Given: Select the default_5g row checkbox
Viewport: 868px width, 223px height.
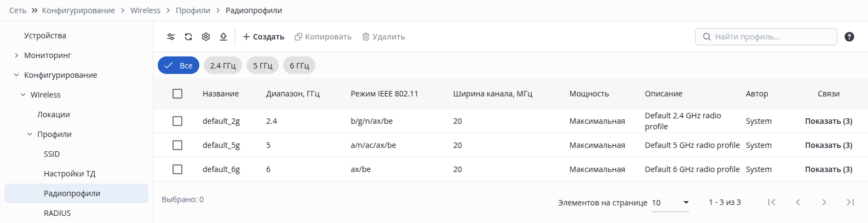Looking at the screenshot, I should [177, 145].
